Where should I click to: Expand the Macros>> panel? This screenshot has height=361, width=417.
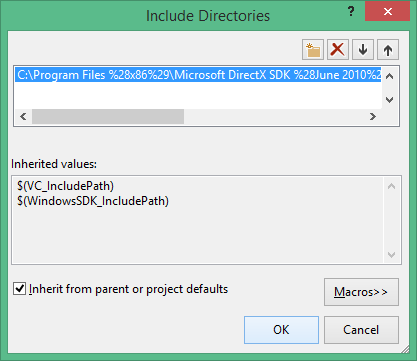[x=361, y=292]
